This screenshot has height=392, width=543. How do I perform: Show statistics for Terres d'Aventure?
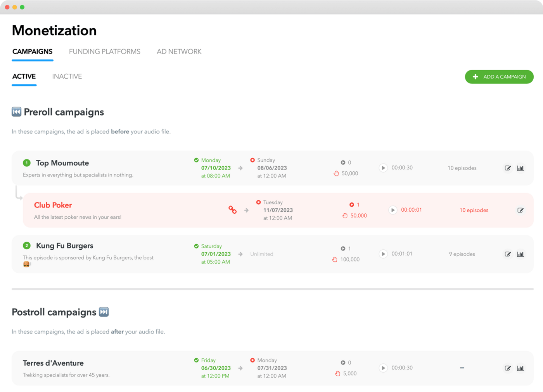click(x=521, y=368)
